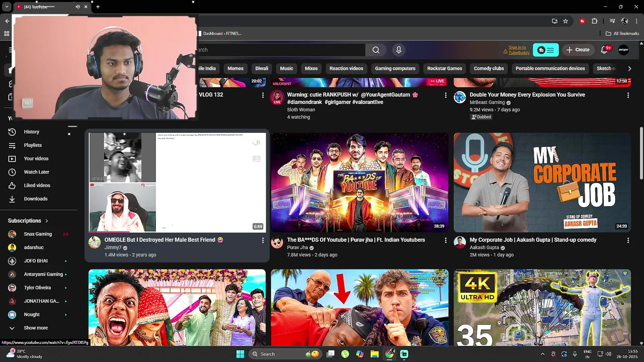
Task: Play My Corporate Job video thumbnail
Action: point(542,183)
